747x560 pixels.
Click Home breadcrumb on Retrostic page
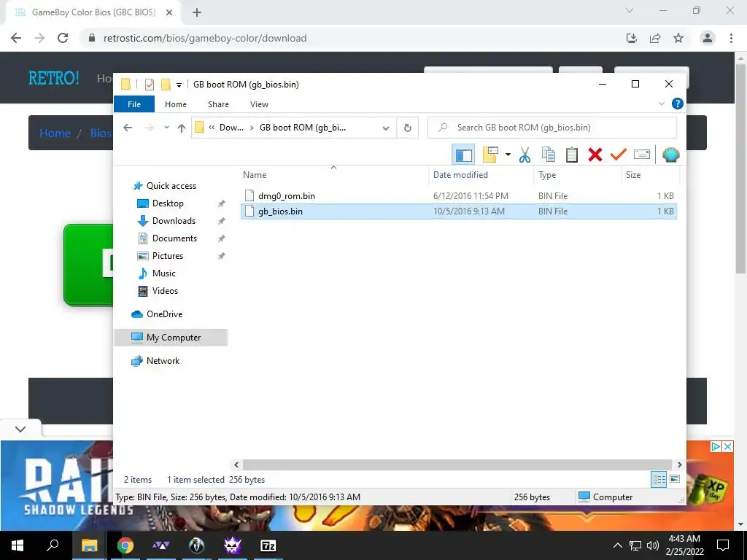55,133
